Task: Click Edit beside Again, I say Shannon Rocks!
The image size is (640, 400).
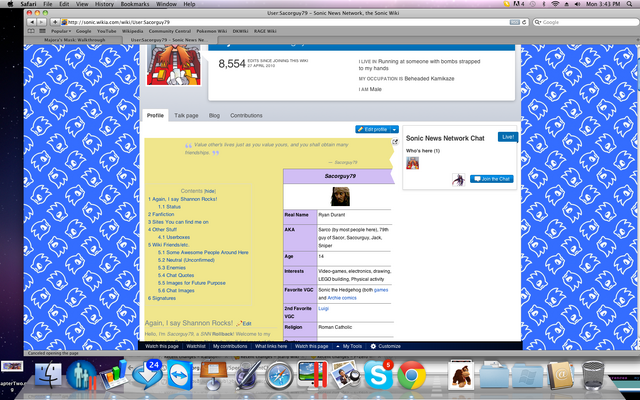Action: coord(247,324)
